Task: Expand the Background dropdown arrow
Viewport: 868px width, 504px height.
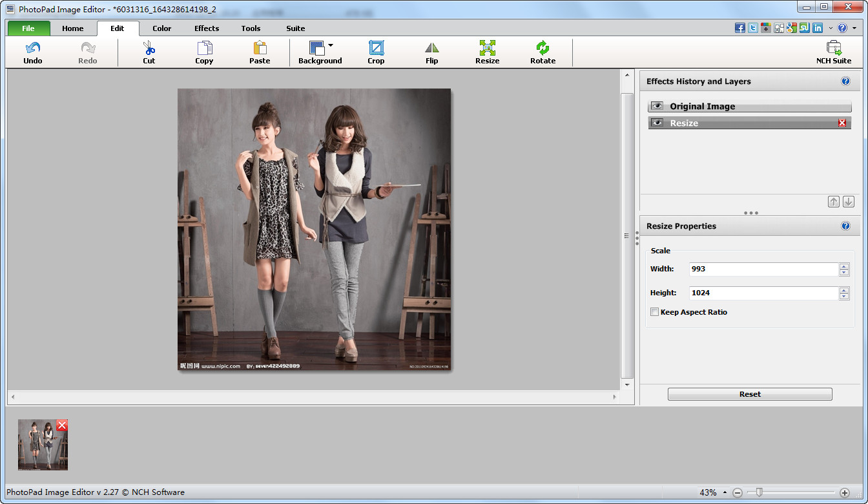Action: 331,45
